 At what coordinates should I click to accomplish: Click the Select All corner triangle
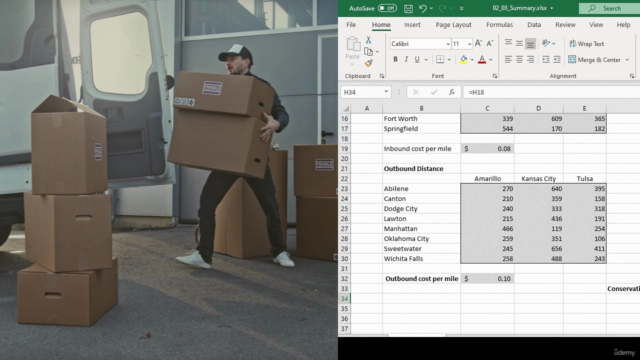[345, 109]
